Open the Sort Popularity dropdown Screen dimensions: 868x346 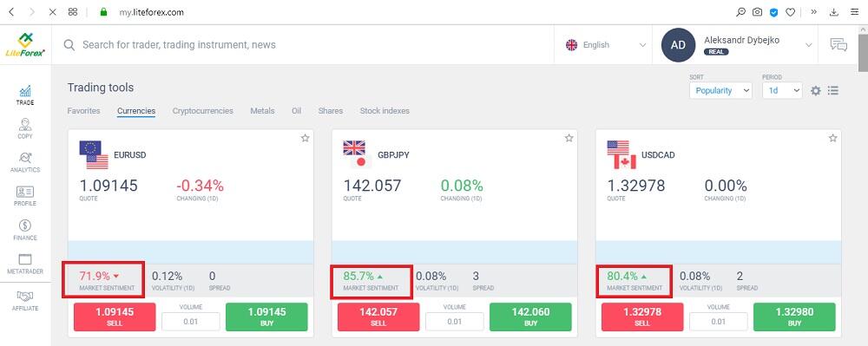tap(720, 91)
